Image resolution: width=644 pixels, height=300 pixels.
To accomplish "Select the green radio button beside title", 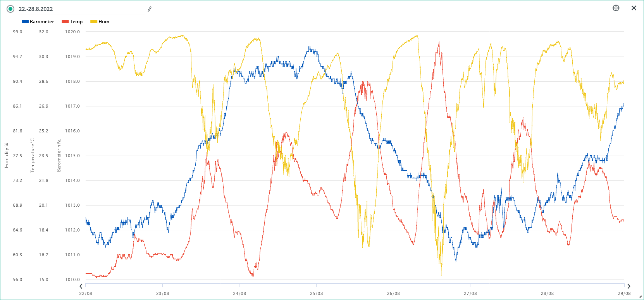I will 10,9.
